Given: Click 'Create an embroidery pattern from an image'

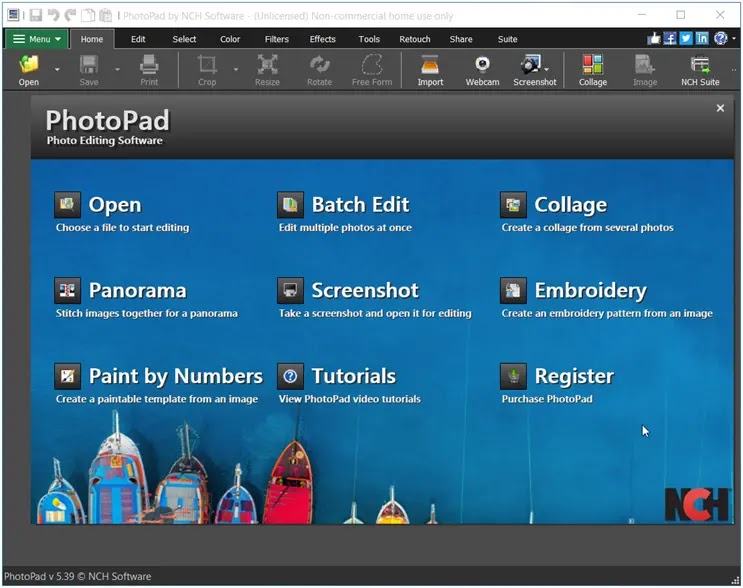Looking at the screenshot, I should point(607,313).
